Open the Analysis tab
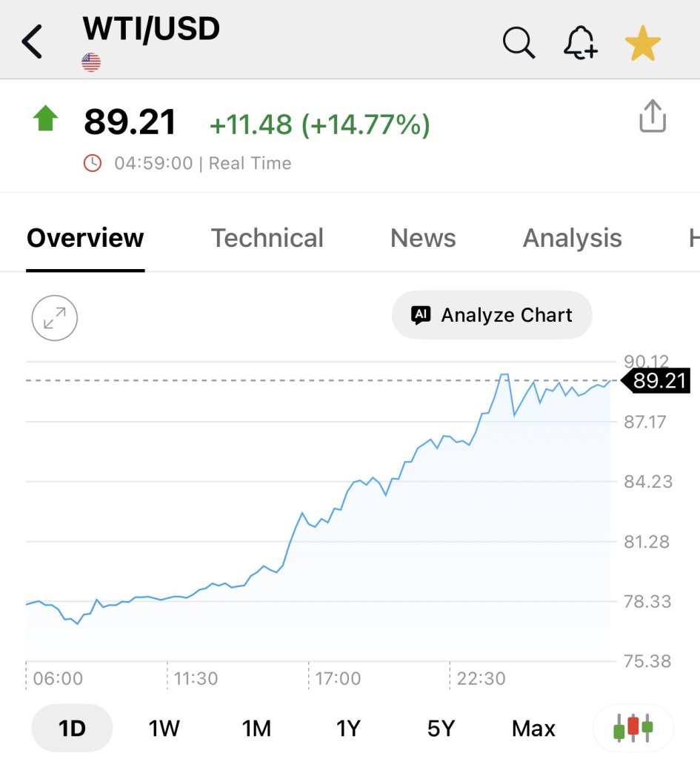 click(572, 238)
